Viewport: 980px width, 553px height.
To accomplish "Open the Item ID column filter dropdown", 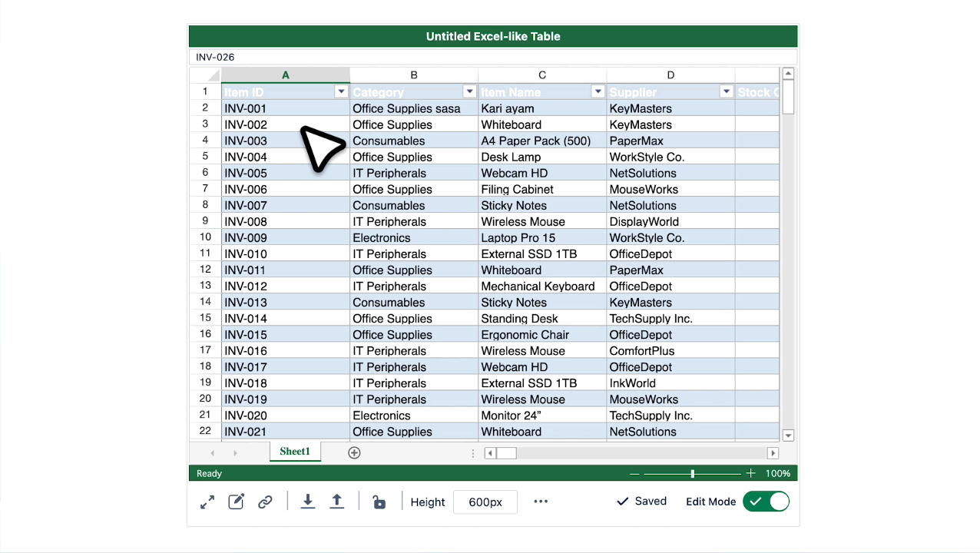I will click(342, 92).
